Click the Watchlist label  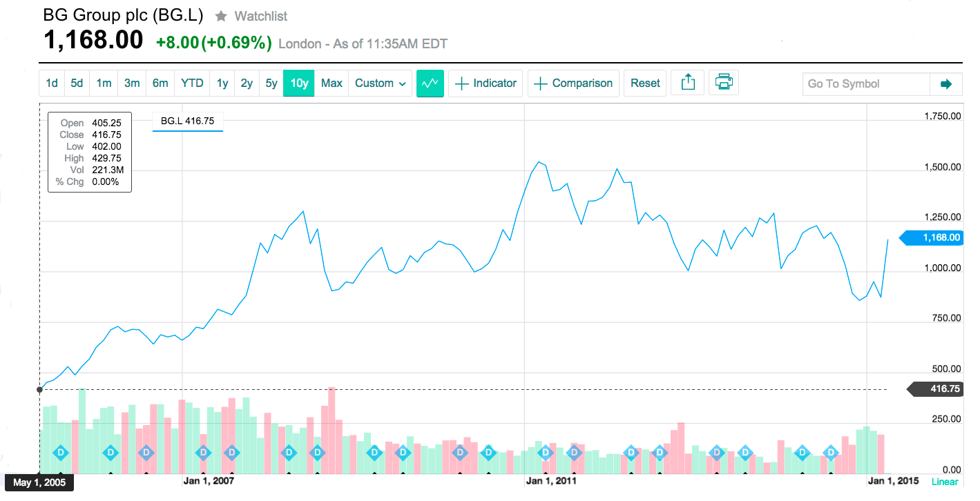261,16
